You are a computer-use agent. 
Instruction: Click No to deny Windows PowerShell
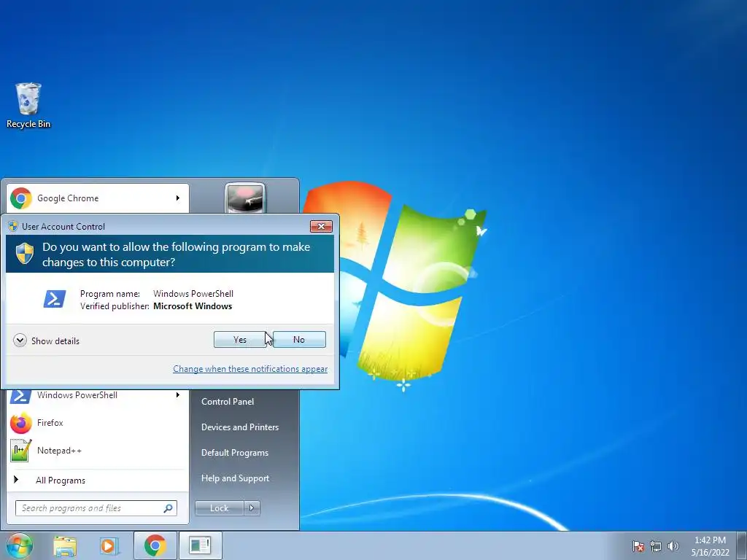pos(299,340)
